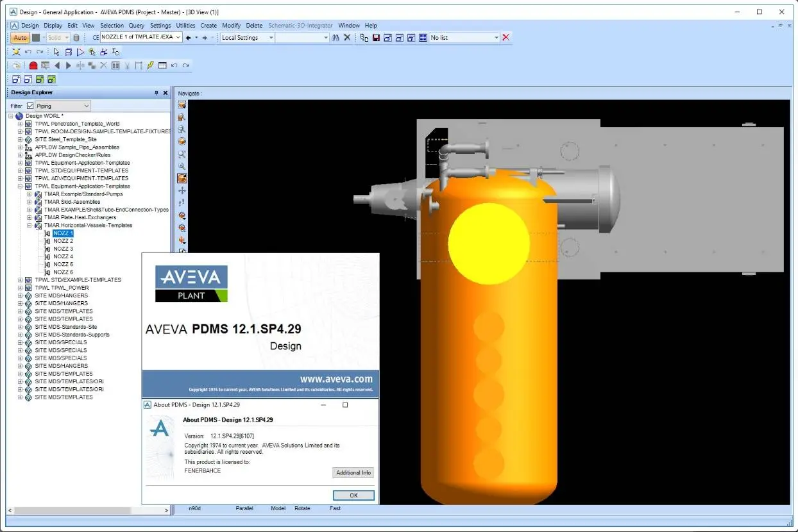Screen dimensions: 798x532
Task: Collapse TMAR Horizontal-Vessels-Templates node
Action: (x=29, y=226)
